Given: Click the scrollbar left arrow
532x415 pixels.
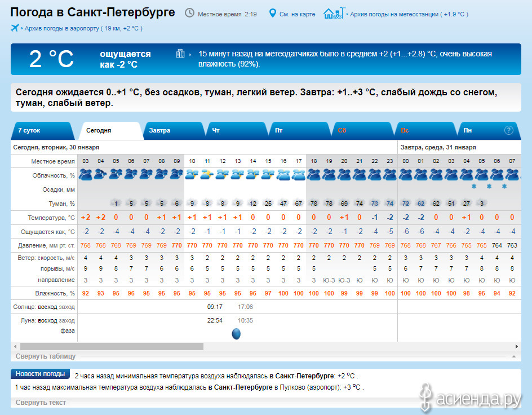Looking at the screenshot, I should (x=15, y=346).
